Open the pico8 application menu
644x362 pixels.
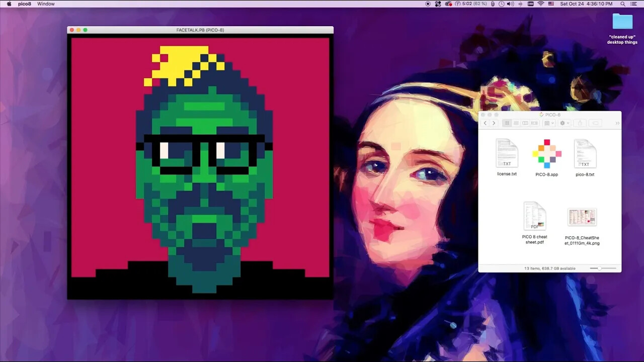(24, 4)
